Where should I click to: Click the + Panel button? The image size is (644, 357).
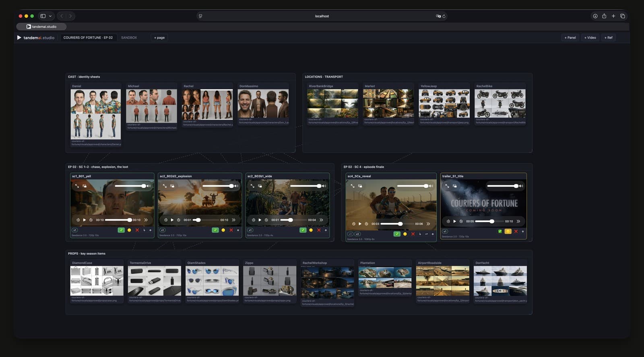point(570,37)
